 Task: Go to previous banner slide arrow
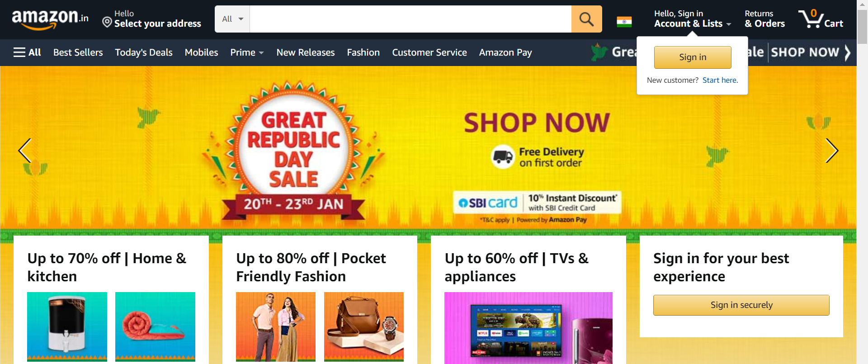[x=25, y=151]
